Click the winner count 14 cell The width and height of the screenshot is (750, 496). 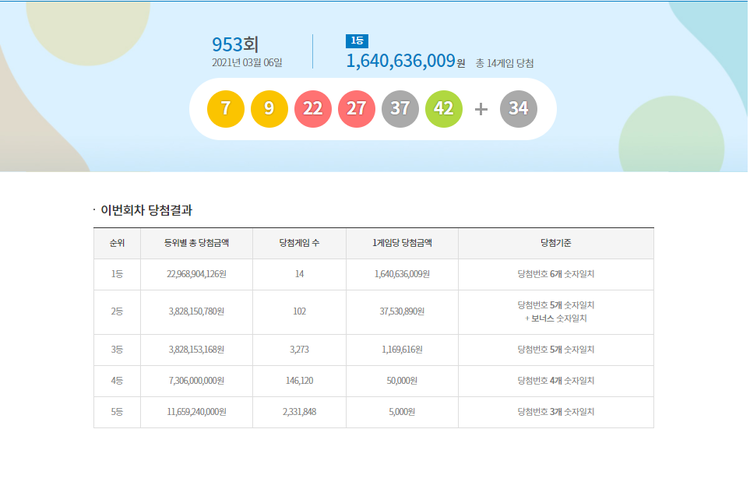[x=299, y=274]
